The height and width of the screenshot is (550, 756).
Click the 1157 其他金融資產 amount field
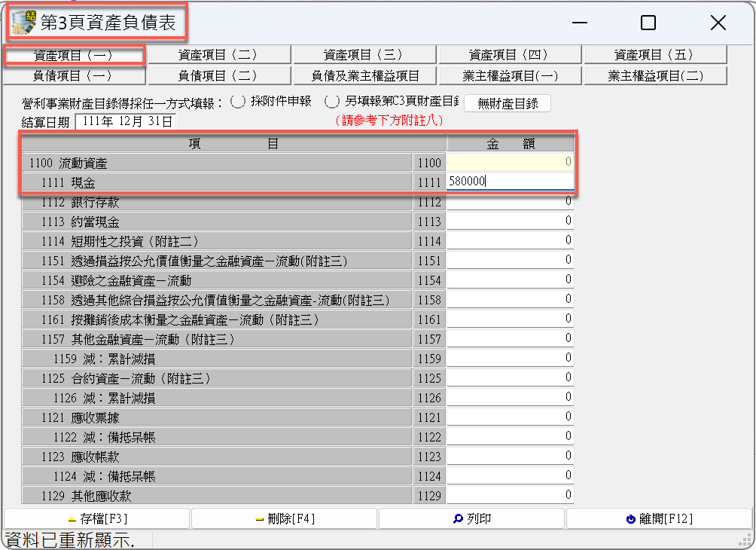(x=510, y=338)
